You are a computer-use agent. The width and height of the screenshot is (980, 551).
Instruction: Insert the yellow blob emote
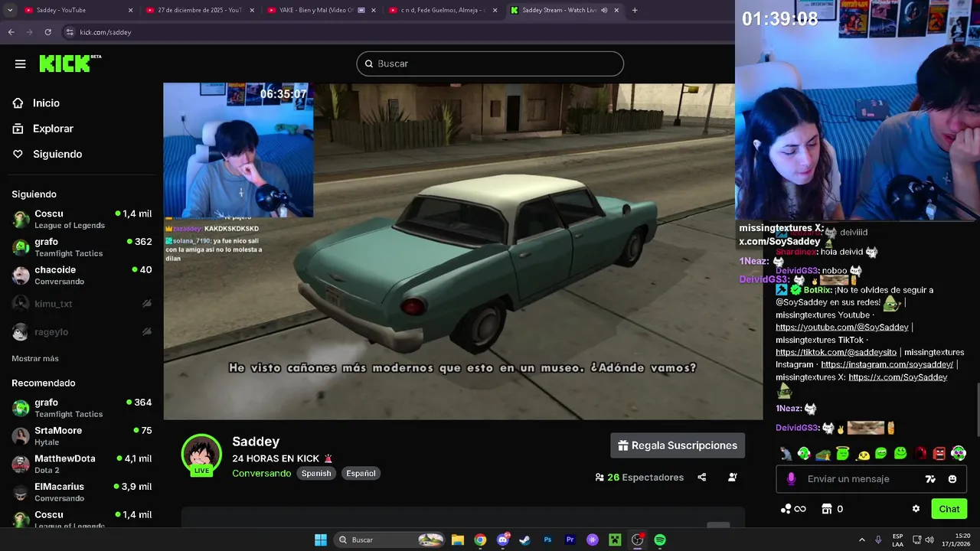tap(862, 454)
